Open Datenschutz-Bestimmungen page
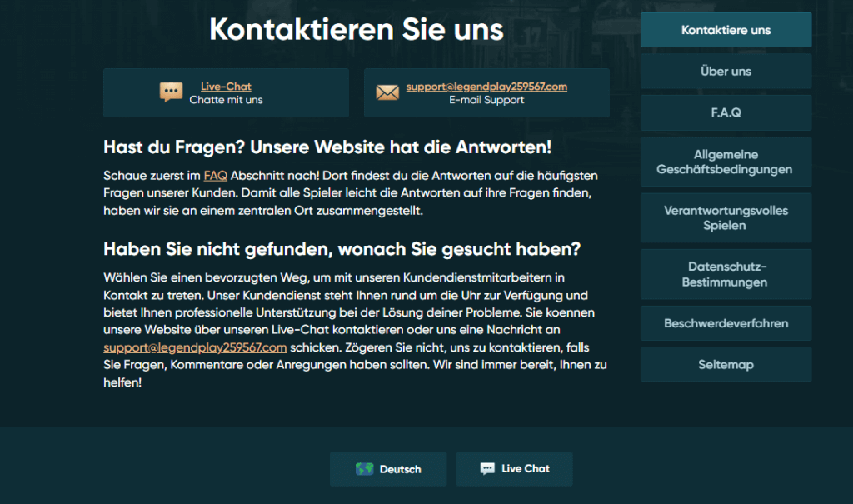 click(x=726, y=274)
